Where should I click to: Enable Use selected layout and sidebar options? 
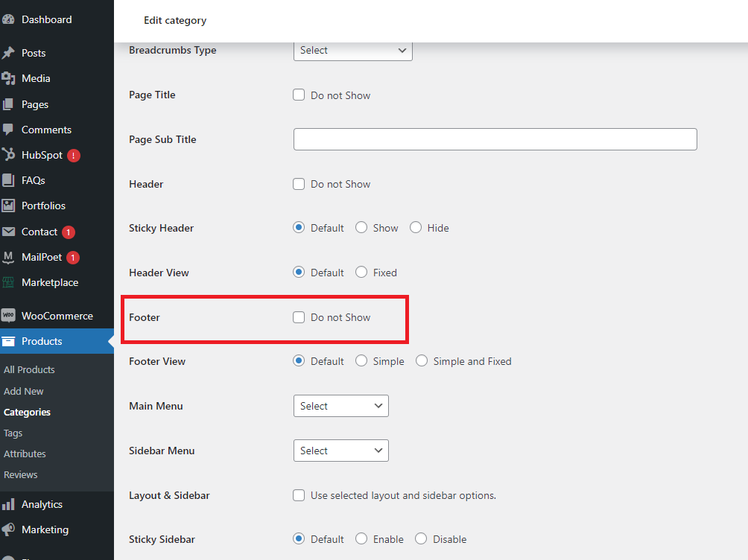point(299,495)
